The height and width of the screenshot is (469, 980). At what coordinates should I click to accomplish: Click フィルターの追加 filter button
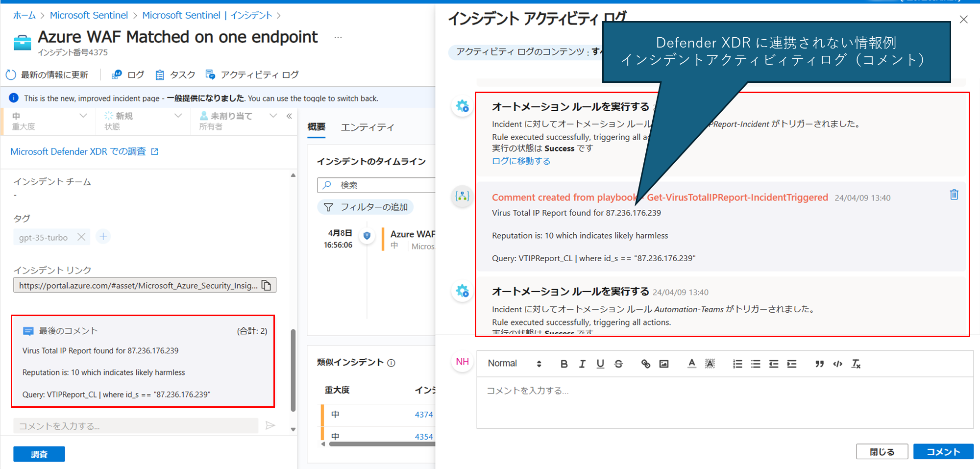tap(366, 207)
